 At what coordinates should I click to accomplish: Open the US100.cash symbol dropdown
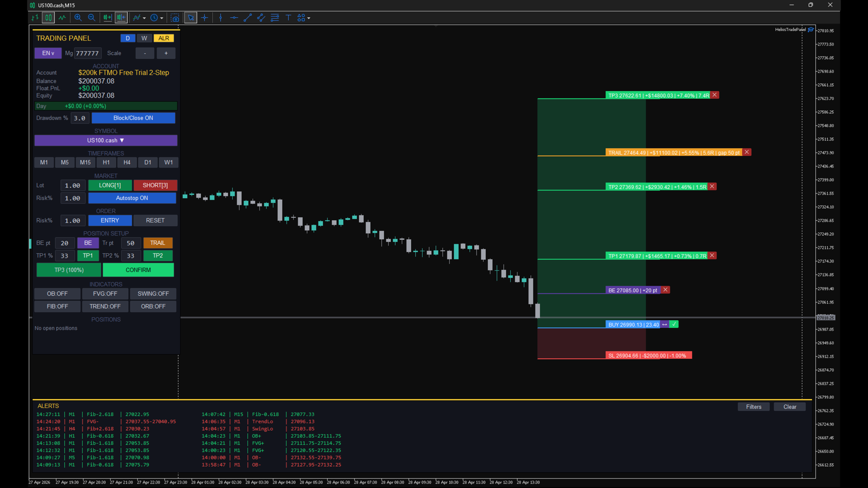tap(106, 141)
